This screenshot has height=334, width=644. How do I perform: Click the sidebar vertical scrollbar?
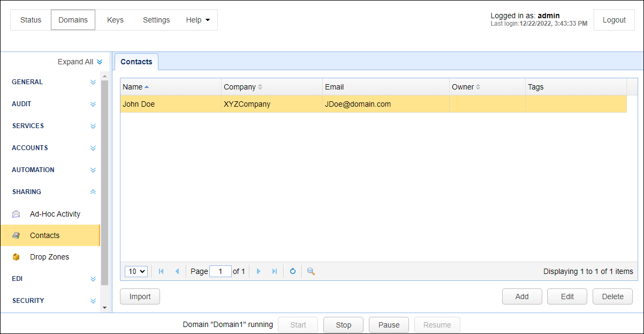104,182
